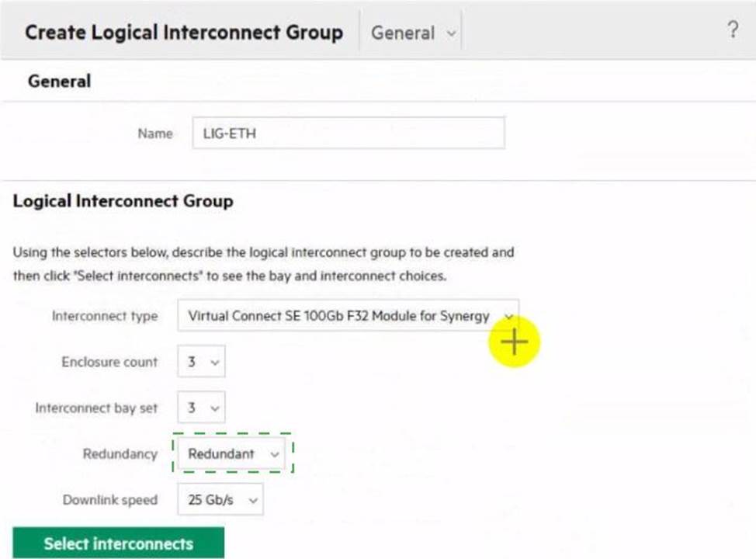Screen dimensions: 756x559
Task: Change the Redundancy dropdown value
Action: pos(232,454)
